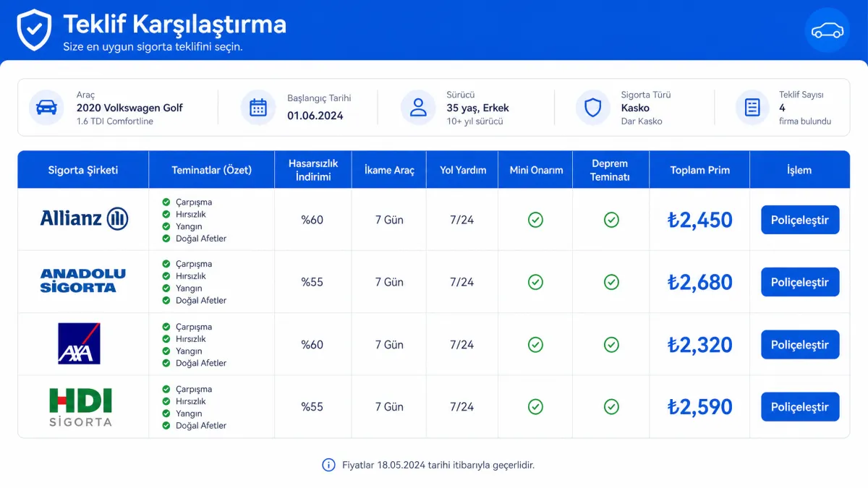Click %55 discount in the HDI row
868x488 pixels.
(312, 407)
